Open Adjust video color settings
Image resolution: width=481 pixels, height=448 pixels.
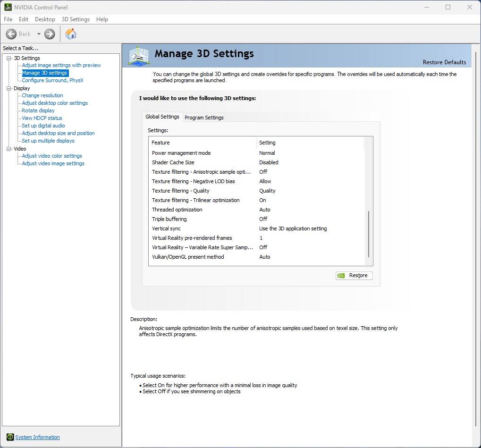(52, 156)
